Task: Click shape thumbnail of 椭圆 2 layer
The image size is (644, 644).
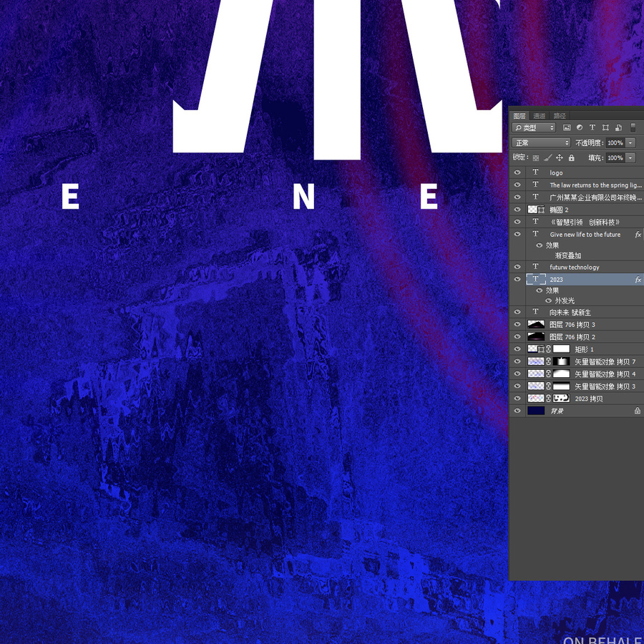Action: point(536,209)
